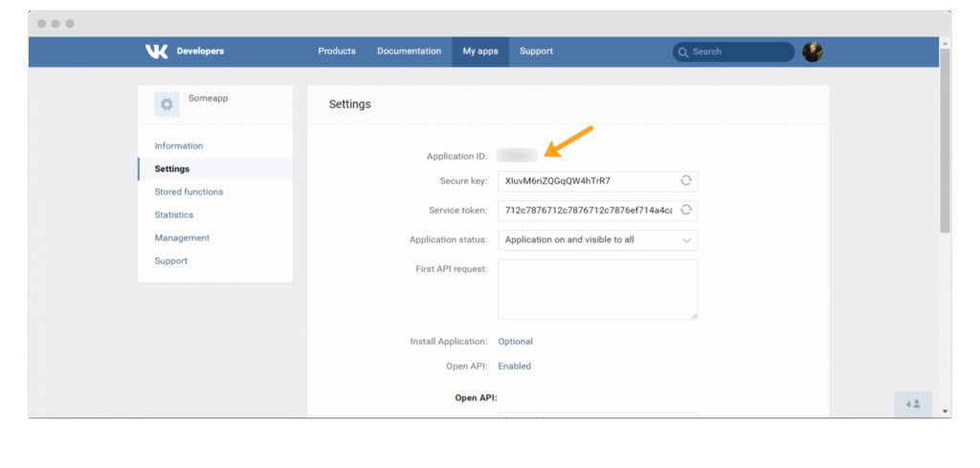
Task: Click inside the First API request textarea
Action: [x=597, y=289]
